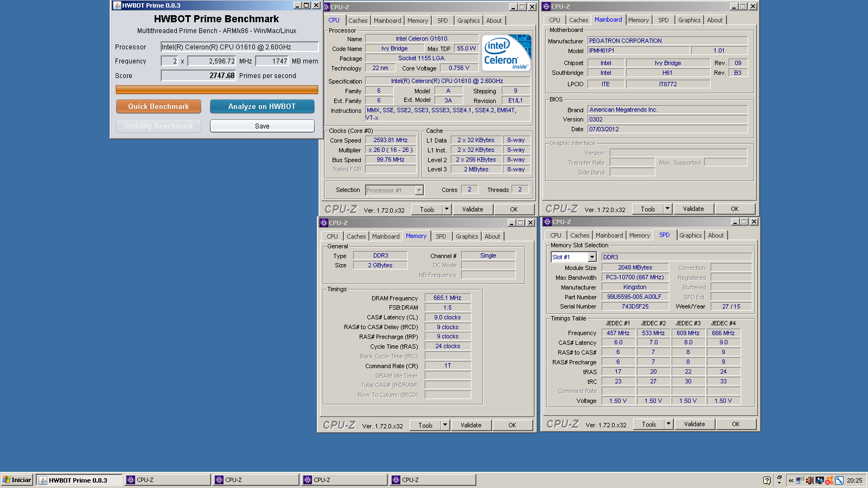Click Validate in Mainboard window
This screenshot has height=488, width=868.
pos(693,209)
